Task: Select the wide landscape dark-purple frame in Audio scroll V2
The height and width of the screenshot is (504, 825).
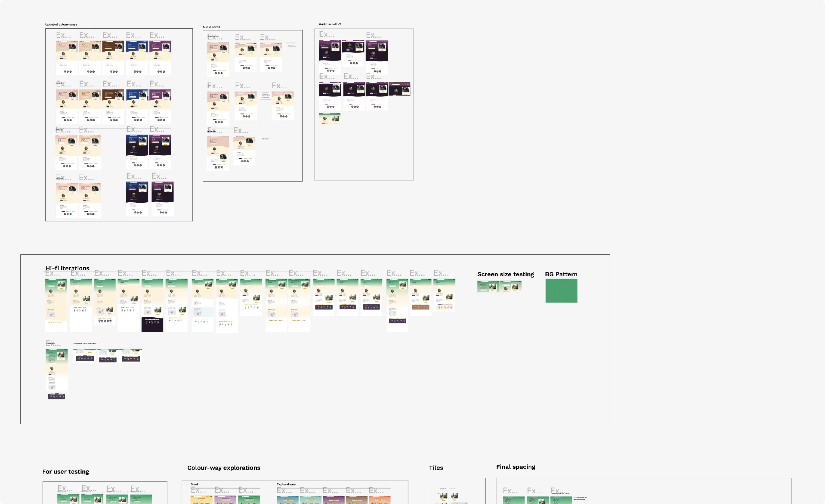Action: [x=400, y=89]
